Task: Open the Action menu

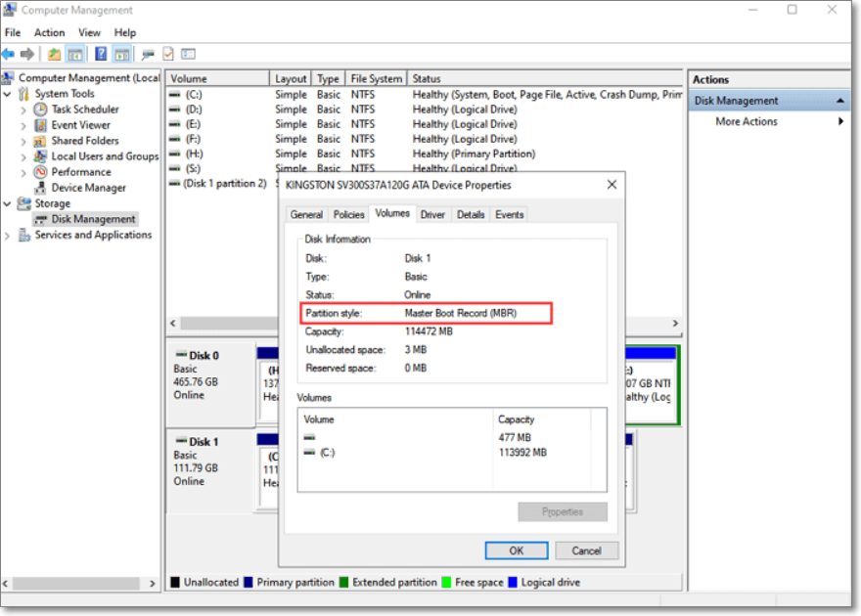Action: click(49, 32)
